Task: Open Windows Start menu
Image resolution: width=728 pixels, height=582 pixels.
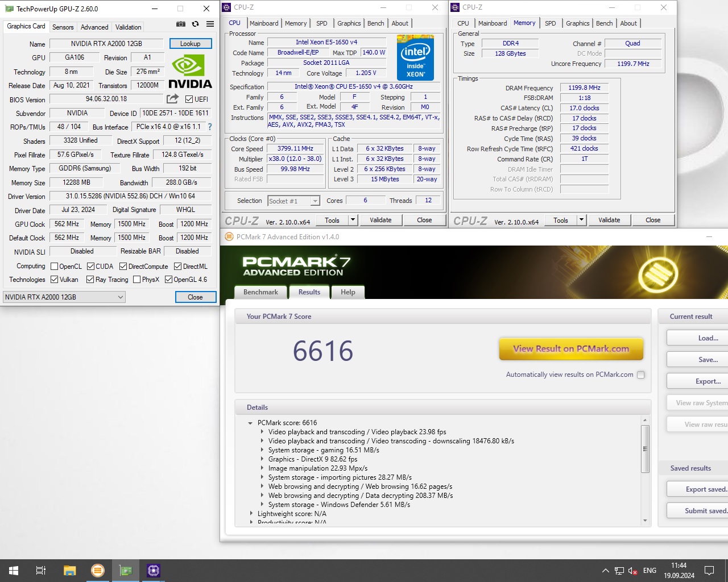Action: (14, 571)
